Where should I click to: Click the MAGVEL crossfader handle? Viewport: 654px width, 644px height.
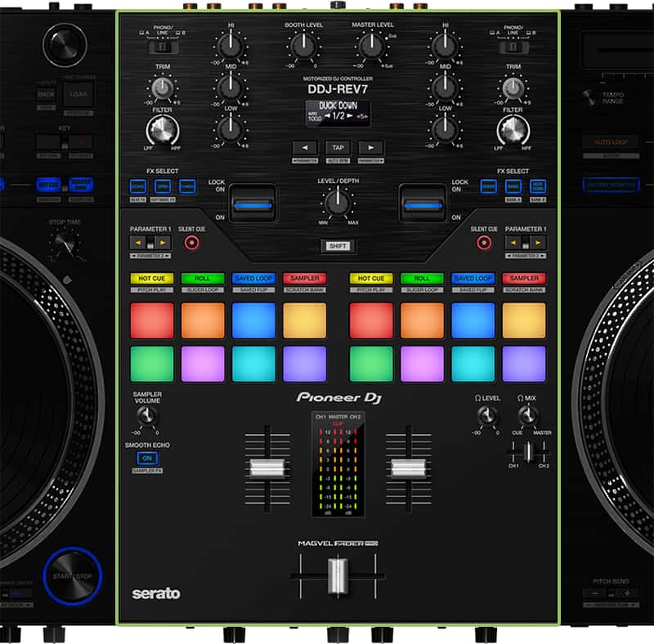click(338, 576)
